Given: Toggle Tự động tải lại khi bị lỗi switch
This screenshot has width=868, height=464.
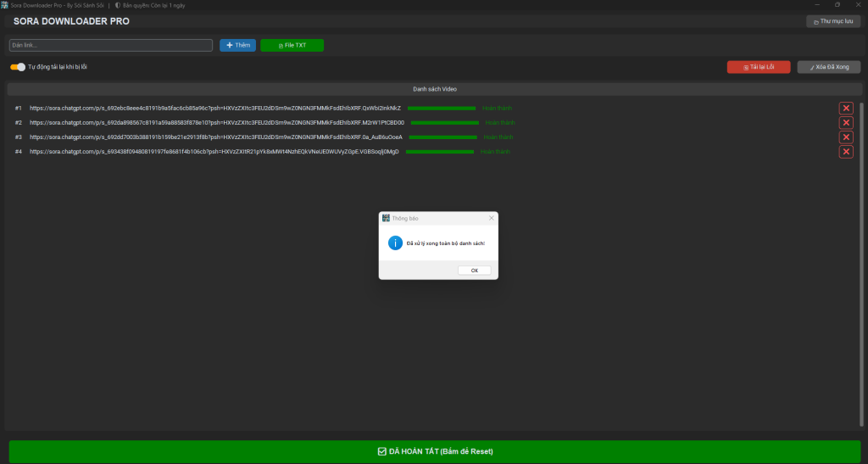Looking at the screenshot, I should click(18, 67).
